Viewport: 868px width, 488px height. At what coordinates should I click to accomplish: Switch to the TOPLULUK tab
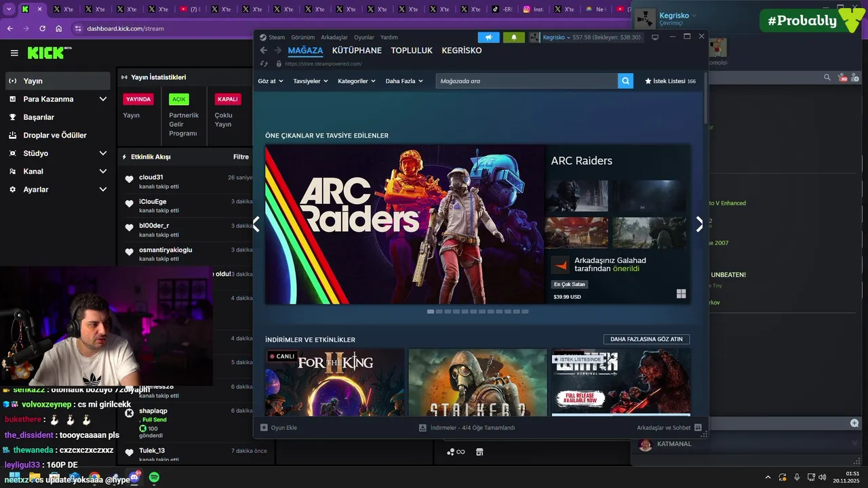click(x=412, y=50)
